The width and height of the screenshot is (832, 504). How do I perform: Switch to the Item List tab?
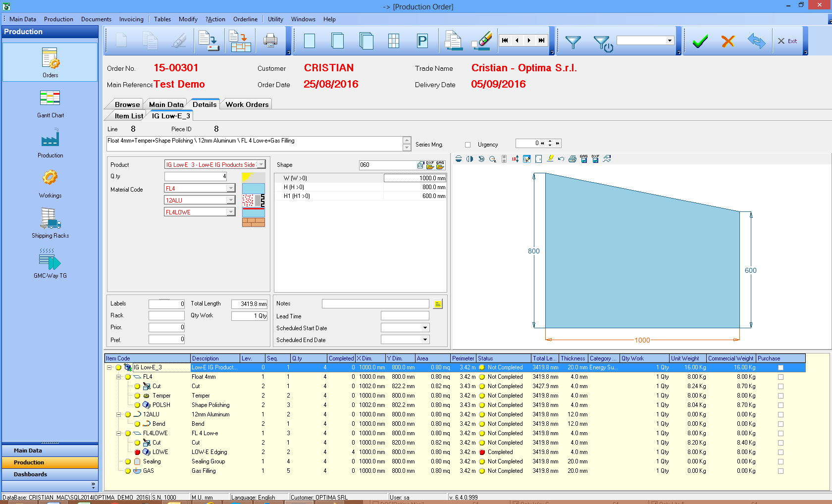tap(129, 116)
